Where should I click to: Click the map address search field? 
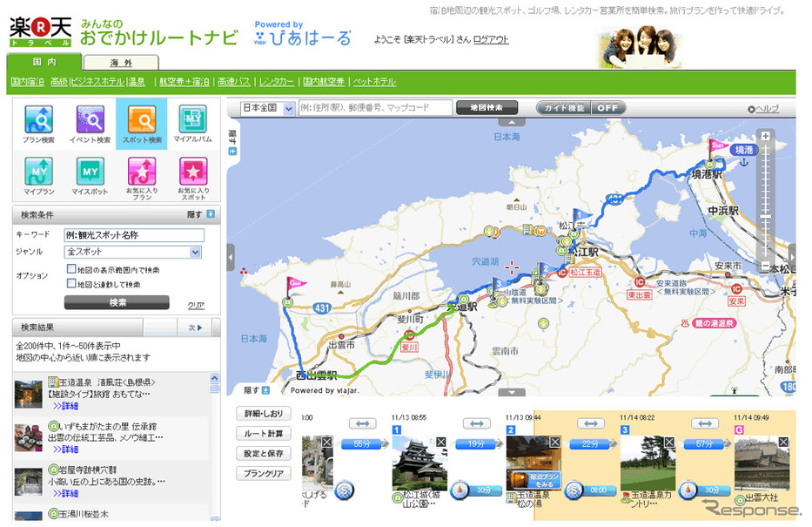[x=375, y=108]
